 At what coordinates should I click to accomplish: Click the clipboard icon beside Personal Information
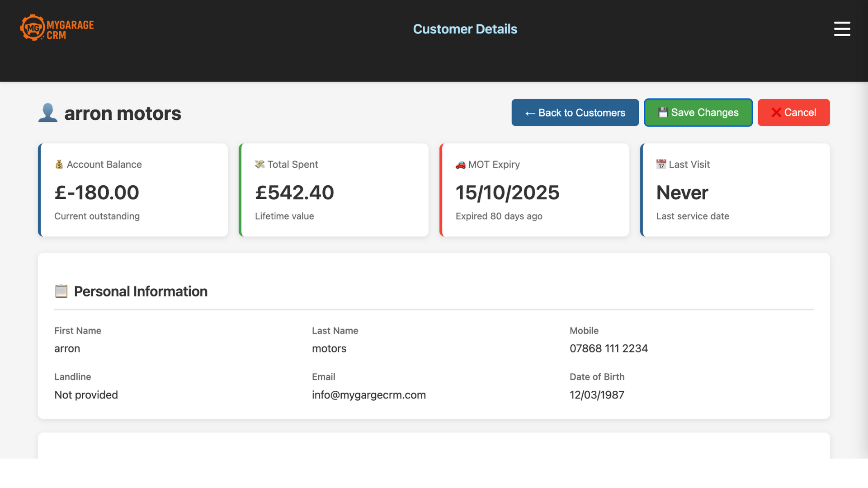point(61,291)
